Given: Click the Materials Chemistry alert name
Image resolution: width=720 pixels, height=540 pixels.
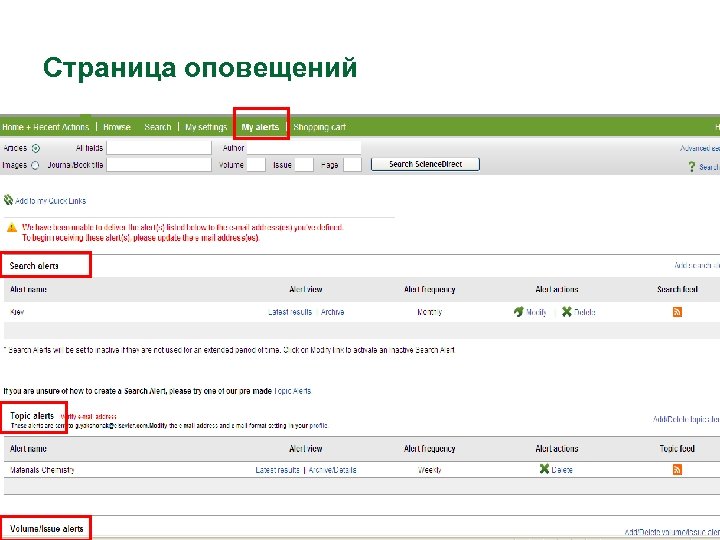Looking at the screenshot, I should 42,470.
